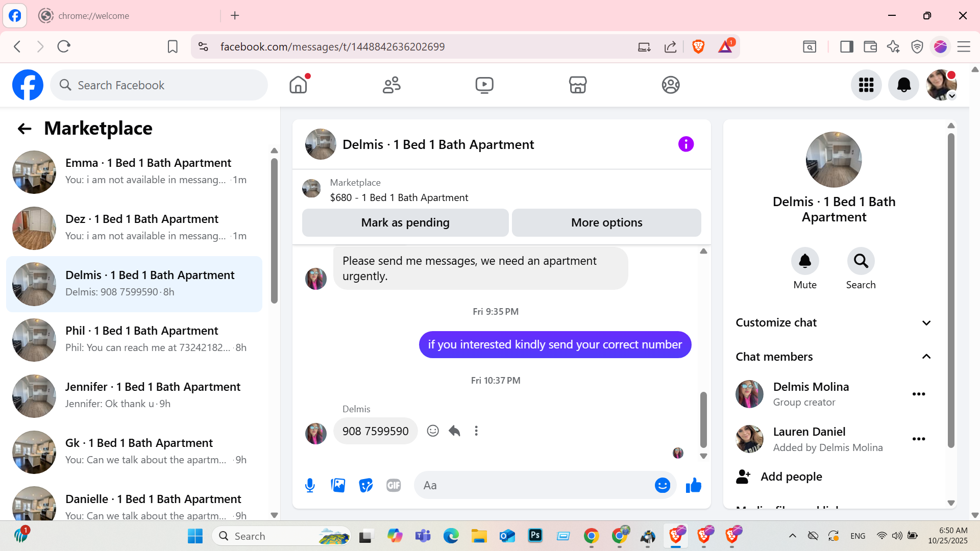Mark the listing as pending

[405, 222]
